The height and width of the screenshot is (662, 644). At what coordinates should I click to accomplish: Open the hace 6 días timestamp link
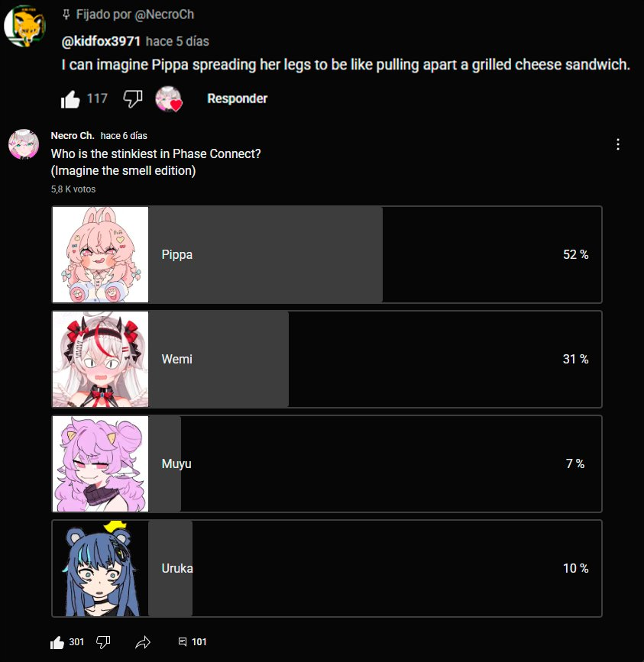click(124, 135)
